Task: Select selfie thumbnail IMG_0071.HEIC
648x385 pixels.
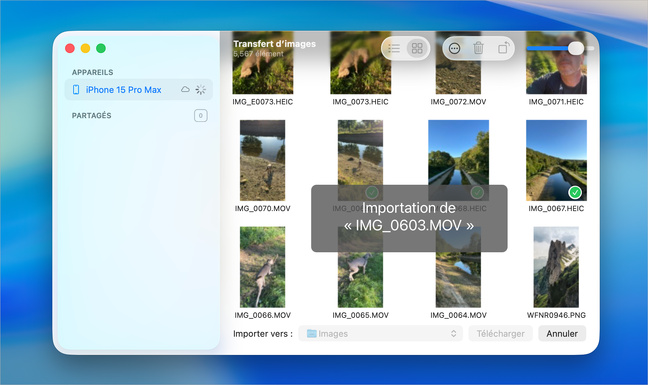Action: pos(556,63)
